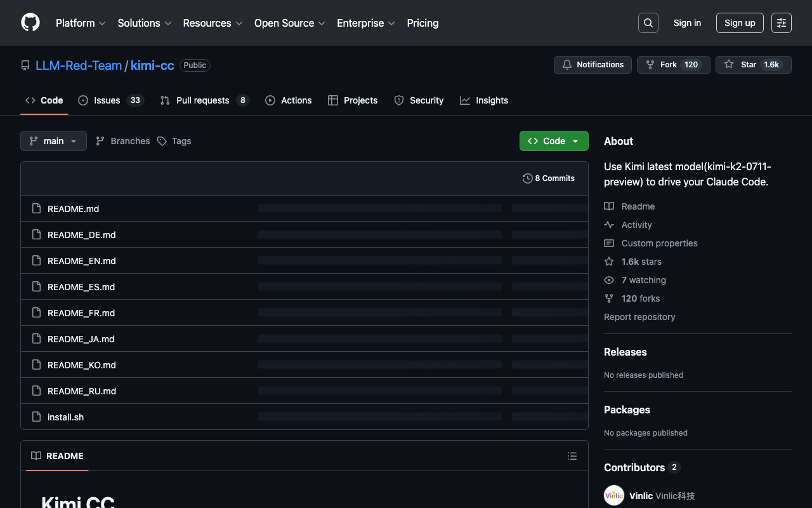Open the search magnifier icon
The image size is (812, 508).
click(x=648, y=23)
